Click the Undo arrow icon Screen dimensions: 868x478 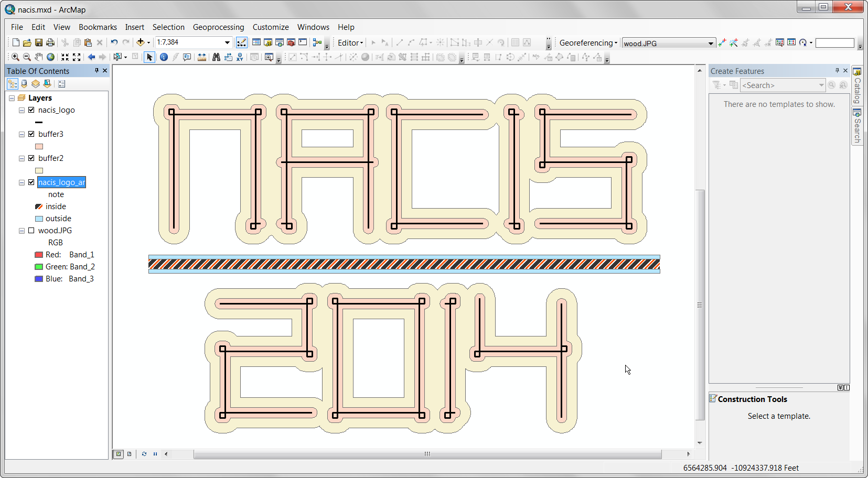114,42
